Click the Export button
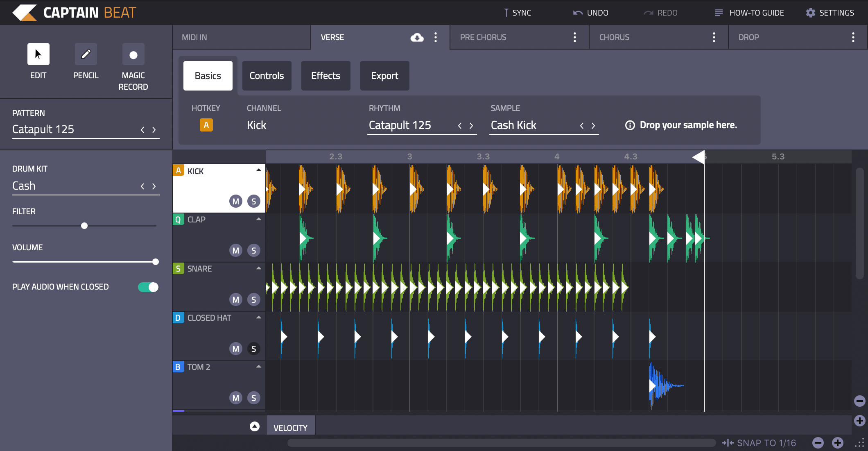This screenshot has height=451, width=868. (x=384, y=75)
